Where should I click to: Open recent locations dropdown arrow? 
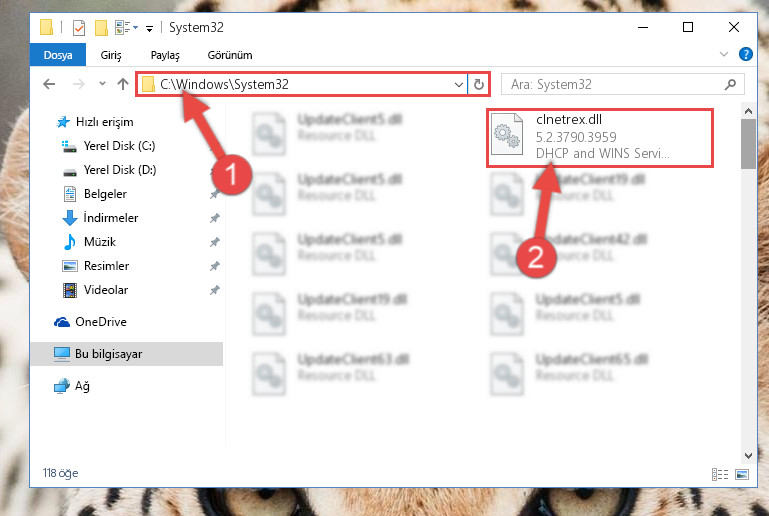[102, 84]
